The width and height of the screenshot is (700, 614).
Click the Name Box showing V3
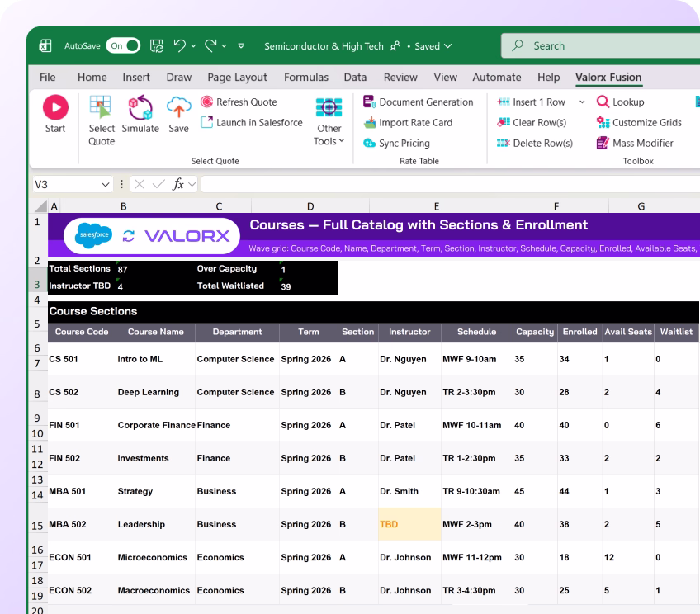(x=66, y=184)
